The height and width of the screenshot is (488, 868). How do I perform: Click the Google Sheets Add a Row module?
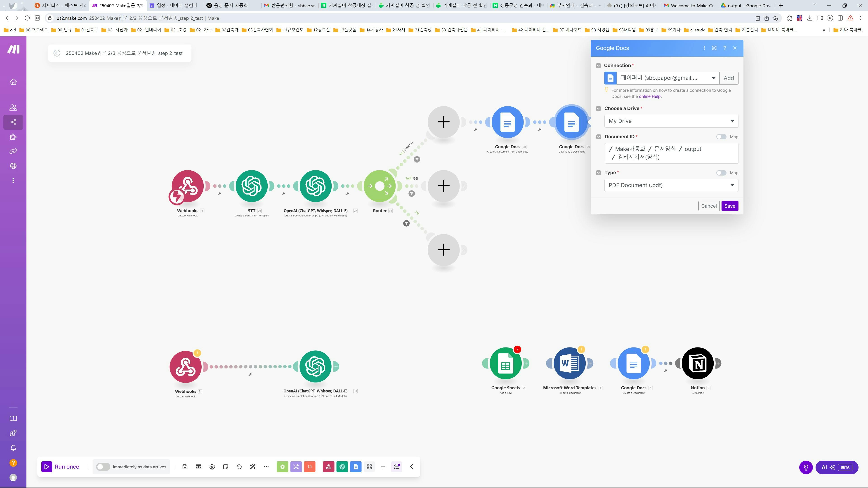click(x=505, y=363)
